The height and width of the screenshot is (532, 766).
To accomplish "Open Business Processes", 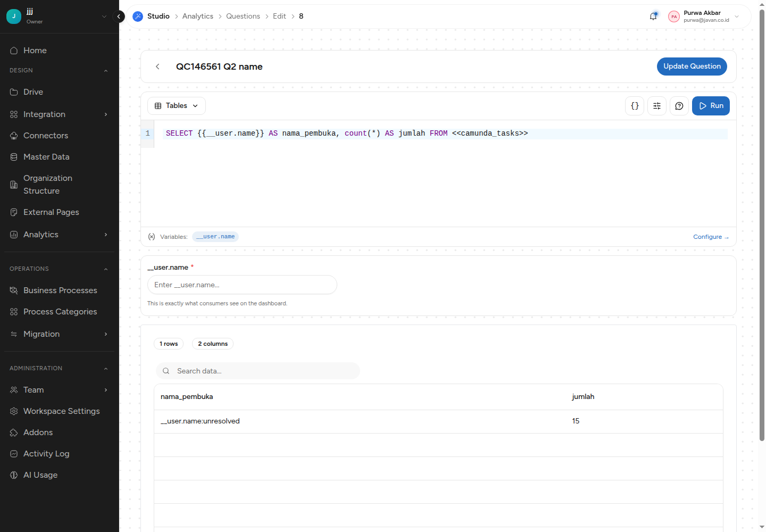I will (x=60, y=290).
